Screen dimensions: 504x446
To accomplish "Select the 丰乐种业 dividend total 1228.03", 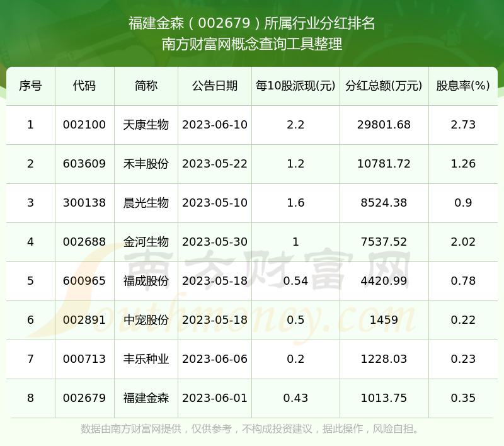I will [x=384, y=359].
